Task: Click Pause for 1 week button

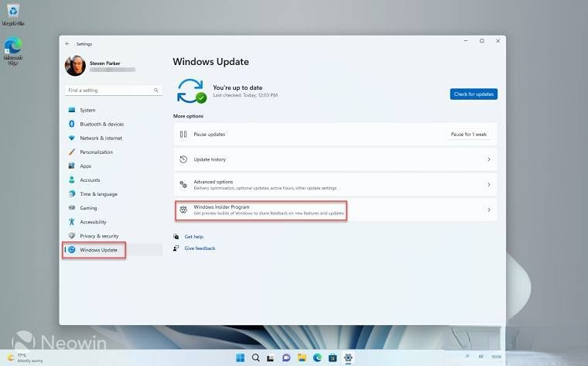Action: tap(469, 134)
